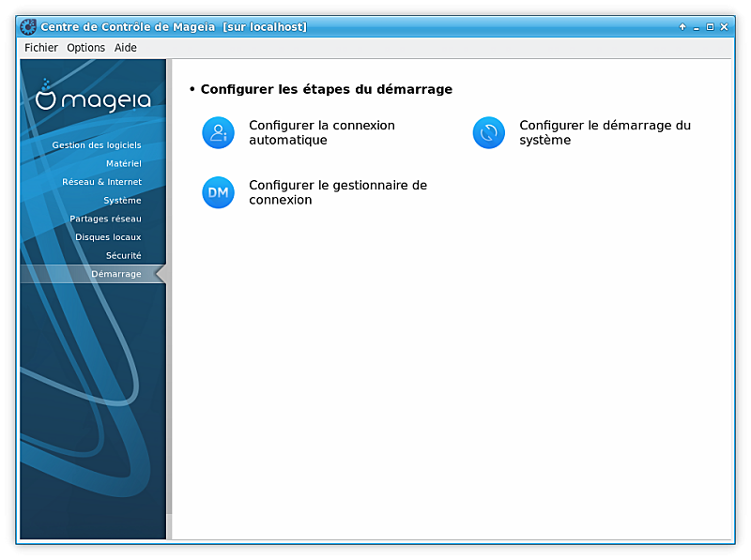The width and height of the screenshot is (751, 560).
Task: Open the auto-login user icon
Action: [218, 132]
